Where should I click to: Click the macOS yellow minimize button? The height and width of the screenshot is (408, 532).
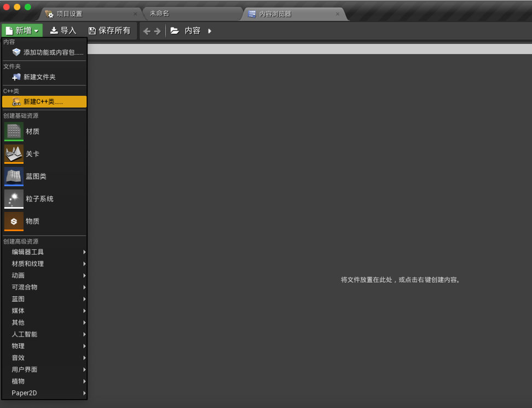click(x=17, y=7)
